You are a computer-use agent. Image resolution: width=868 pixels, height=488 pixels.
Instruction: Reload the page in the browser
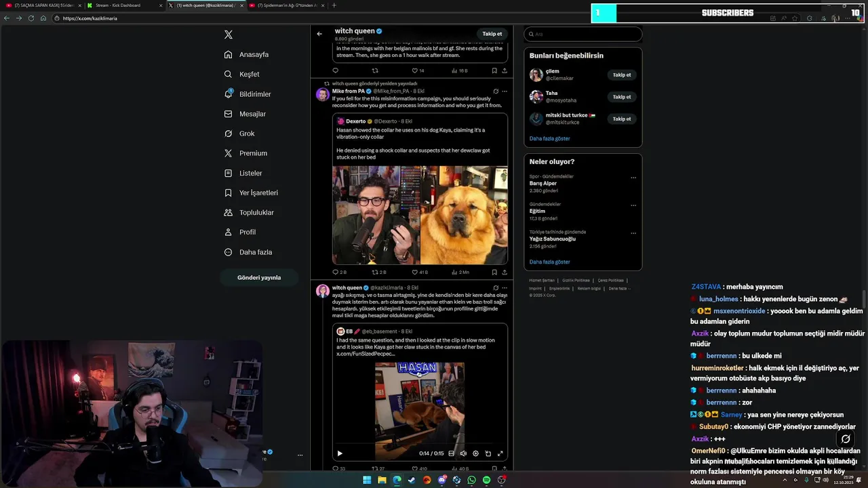pyautogui.click(x=31, y=18)
